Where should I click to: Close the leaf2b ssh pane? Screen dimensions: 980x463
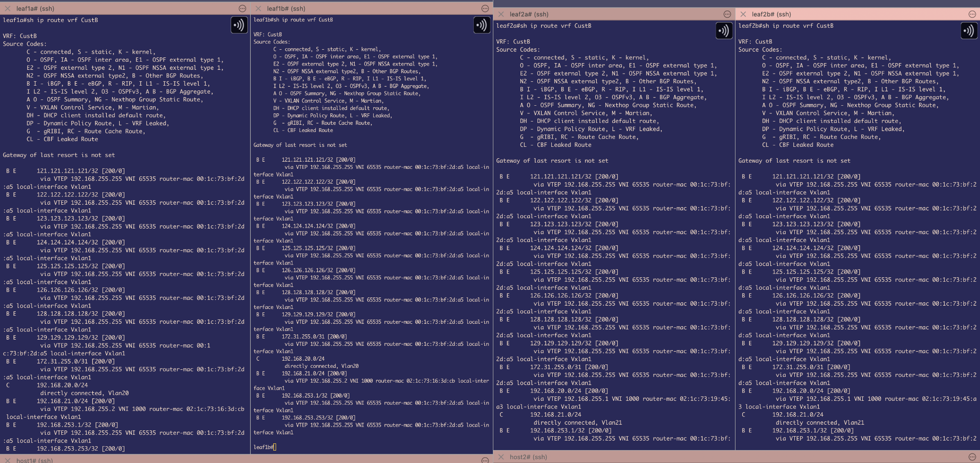pyautogui.click(x=743, y=14)
